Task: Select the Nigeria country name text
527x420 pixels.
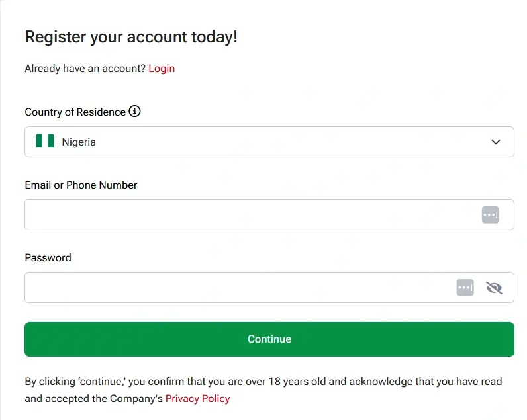Action: (79, 142)
